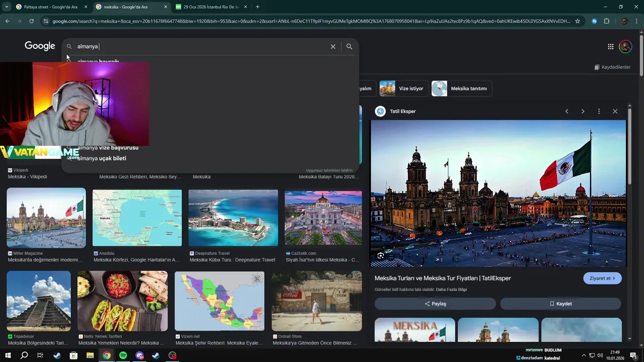Screen dimensions: 644x362
Task: Open the Nefis Yemek Tarifleri tacos thumbnail
Action: [123, 301]
